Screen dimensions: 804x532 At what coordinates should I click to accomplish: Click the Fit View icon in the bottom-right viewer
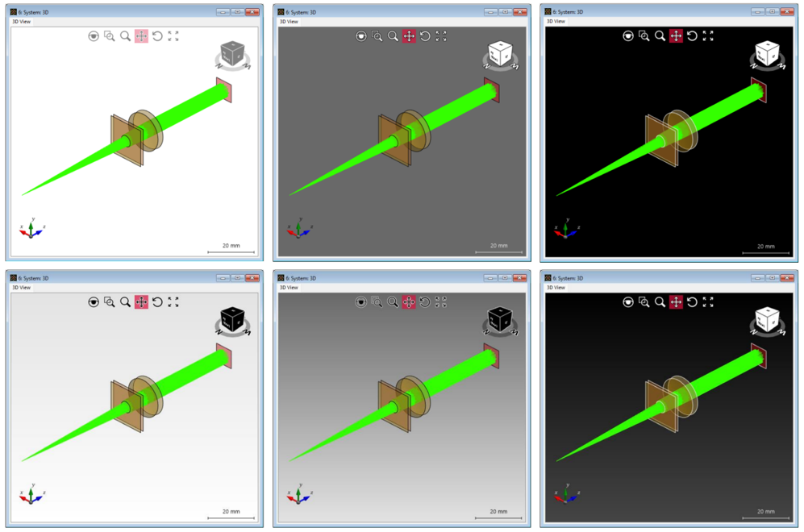(x=709, y=302)
